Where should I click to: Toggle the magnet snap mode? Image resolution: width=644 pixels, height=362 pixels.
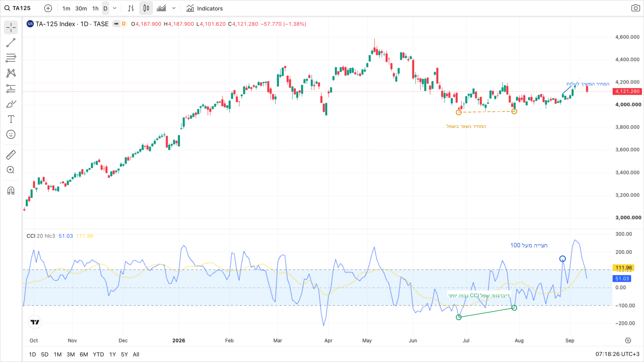click(x=11, y=191)
